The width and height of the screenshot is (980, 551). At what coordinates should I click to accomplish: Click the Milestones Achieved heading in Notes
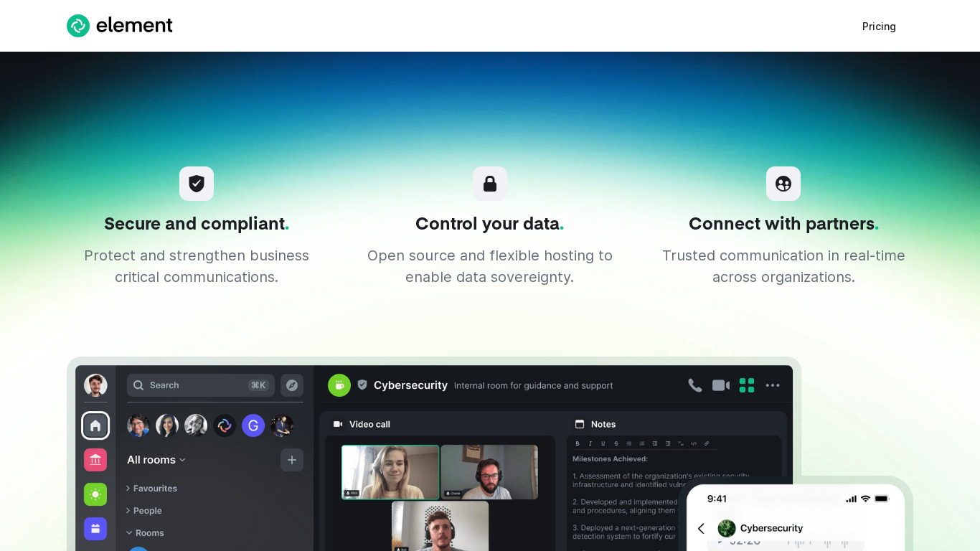[x=611, y=459]
